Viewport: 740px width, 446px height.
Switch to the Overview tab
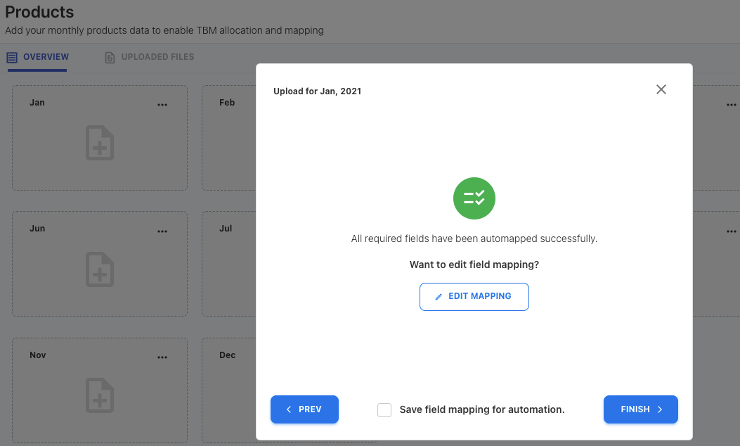point(38,57)
